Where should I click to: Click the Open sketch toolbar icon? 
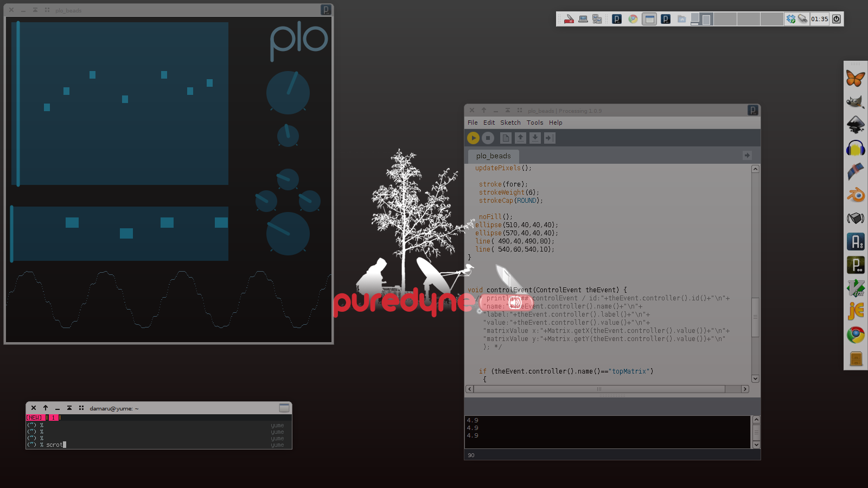coord(520,138)
